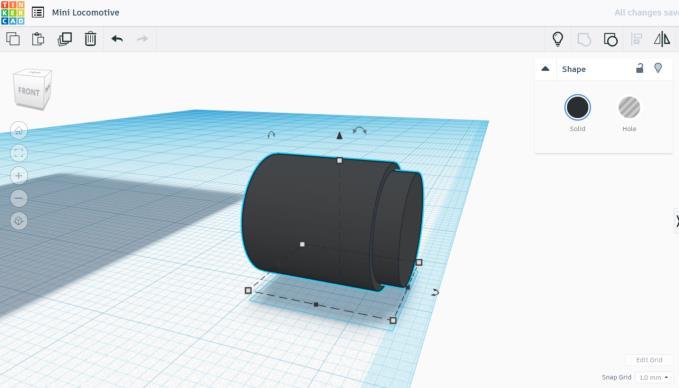This screenshot has height=388, width=679.
Task: Zoom out with minus button
Action: tap(19, 198)
